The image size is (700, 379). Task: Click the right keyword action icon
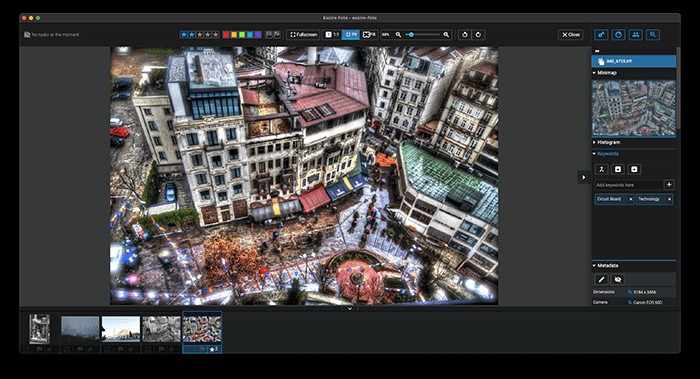tap(634, 169)
